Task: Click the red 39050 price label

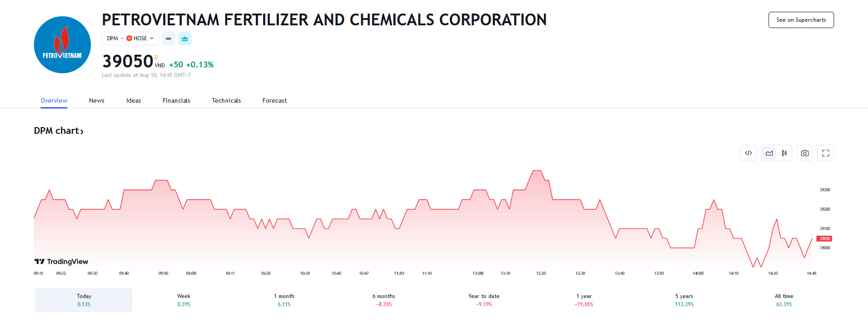Action: click(824, 239)
